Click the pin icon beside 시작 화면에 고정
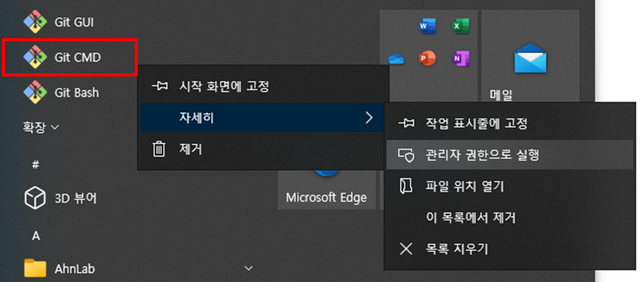Screen dimensions: 644x282 (x=159, y=86)
